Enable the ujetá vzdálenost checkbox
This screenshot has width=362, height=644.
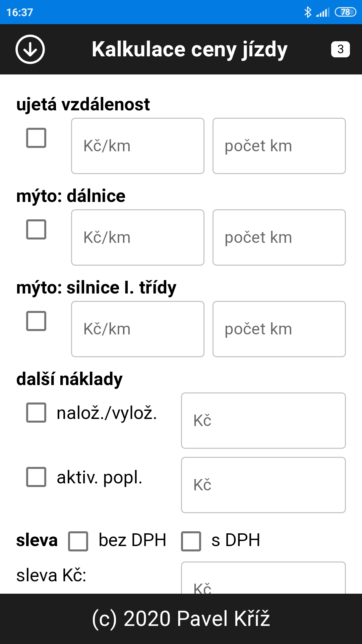[36, 138]
